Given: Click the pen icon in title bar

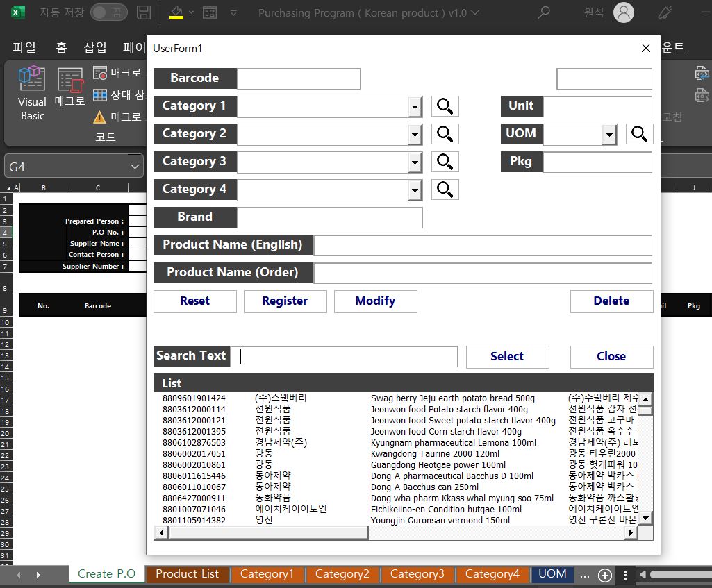Looking at the screenshot, I should click(665, 12).
